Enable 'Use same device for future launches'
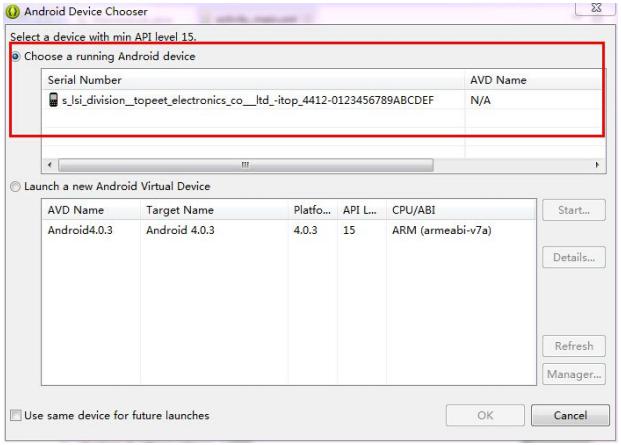 pos(16,415)
